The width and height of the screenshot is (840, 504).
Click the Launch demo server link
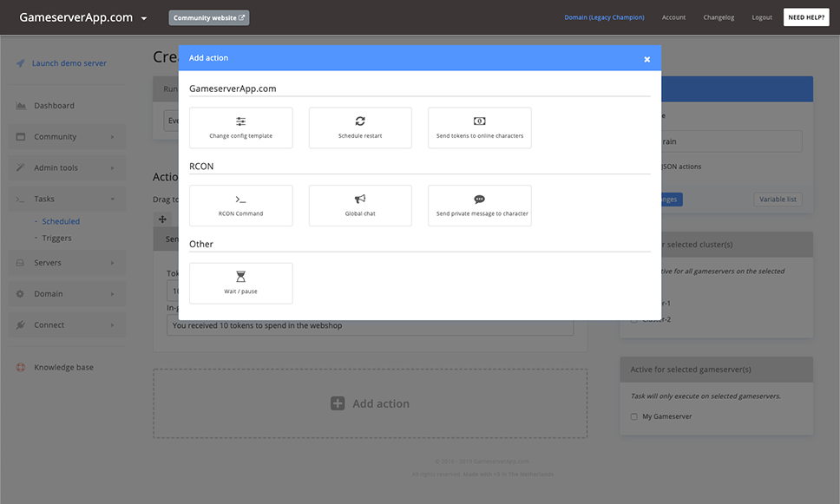pos(69,63)
